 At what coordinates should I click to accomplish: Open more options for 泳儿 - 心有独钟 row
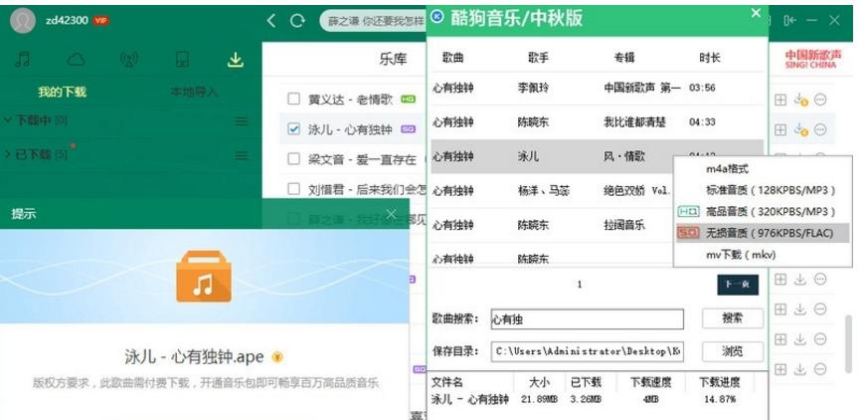pos(820,129)
